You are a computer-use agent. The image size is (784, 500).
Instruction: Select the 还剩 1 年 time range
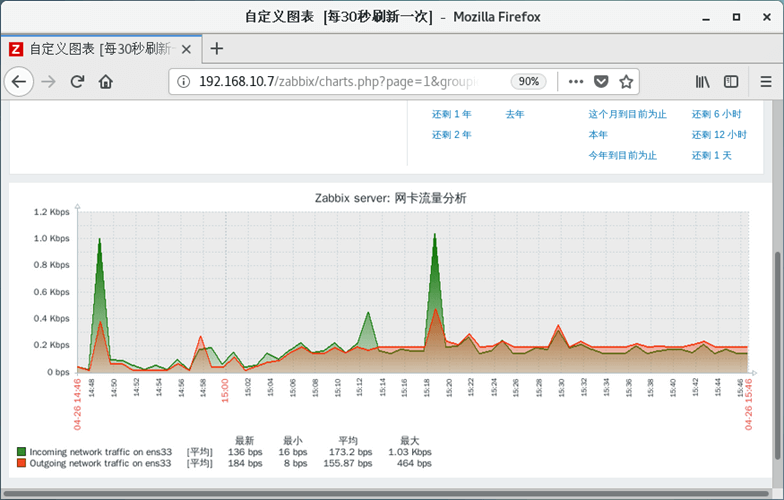click(452, 114)
